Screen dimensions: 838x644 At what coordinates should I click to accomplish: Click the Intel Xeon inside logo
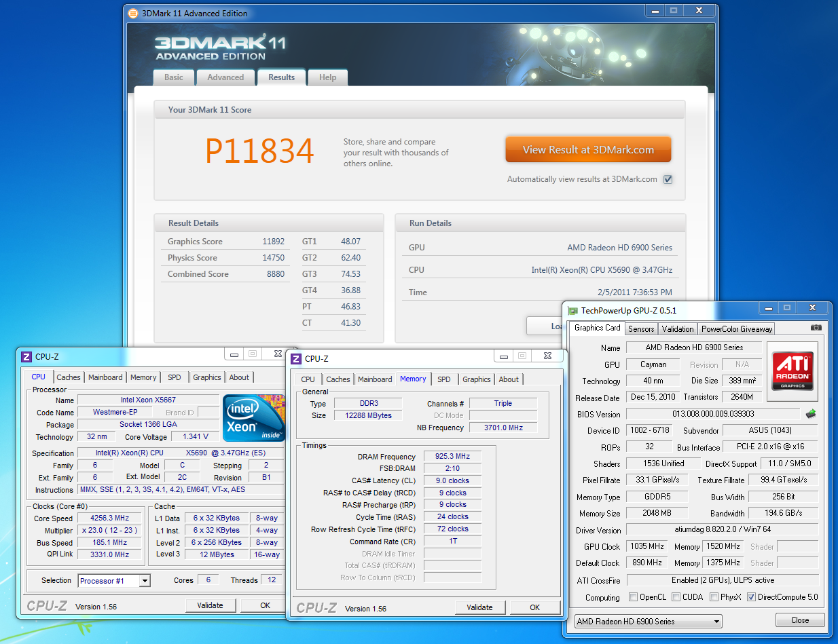[253, 417]
